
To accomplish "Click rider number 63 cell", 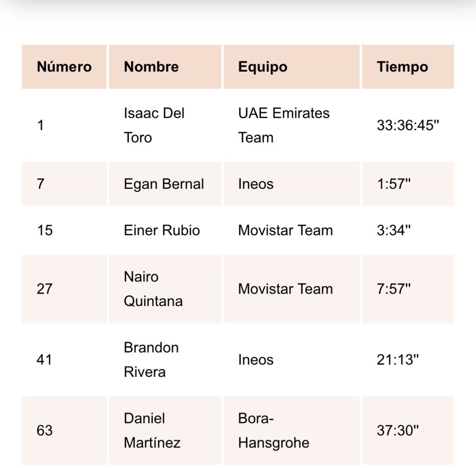I will point(45,430).
